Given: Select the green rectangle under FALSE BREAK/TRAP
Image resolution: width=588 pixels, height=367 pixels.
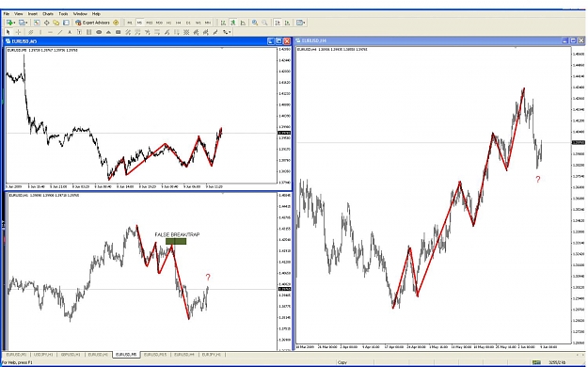Looking at the screenshot, I should coord(176,241).
